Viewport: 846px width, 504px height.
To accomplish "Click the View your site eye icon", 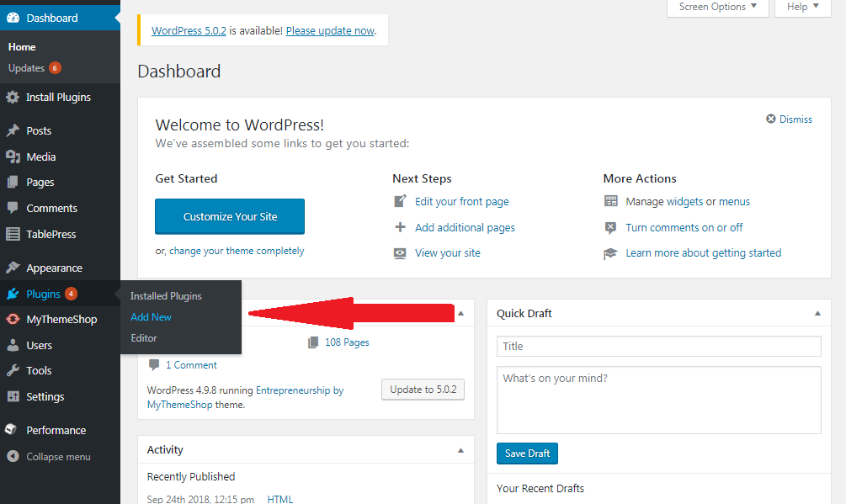I will (x=400, y=252).
